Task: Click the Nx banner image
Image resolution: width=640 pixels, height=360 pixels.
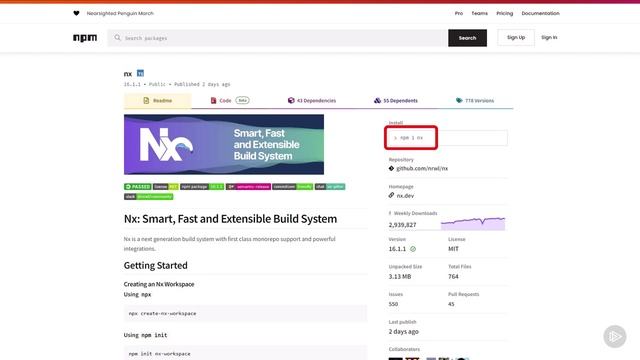Action: click(x=224, y=144)
